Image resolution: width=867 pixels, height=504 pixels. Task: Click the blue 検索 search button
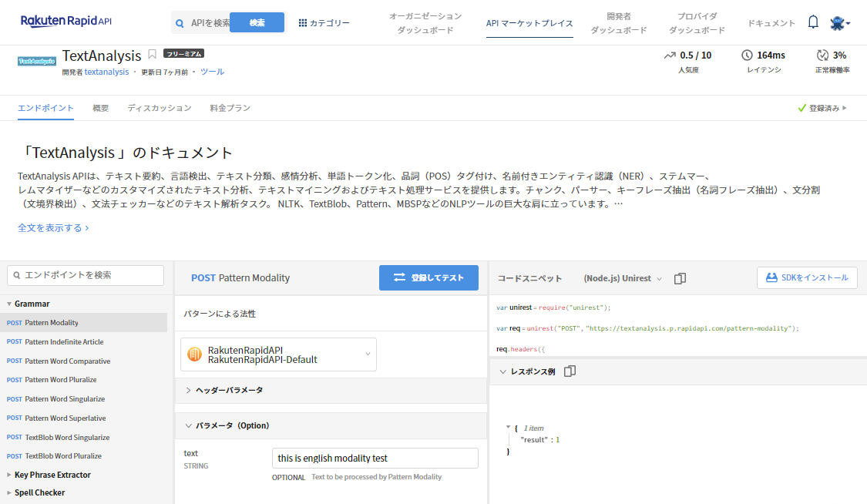click(257, 22)
